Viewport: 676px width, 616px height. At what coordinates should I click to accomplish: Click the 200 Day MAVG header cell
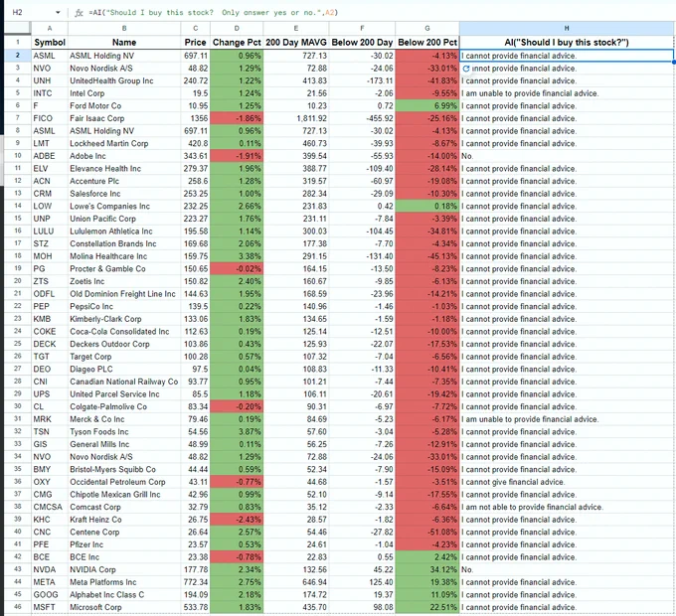coord(296,42)
